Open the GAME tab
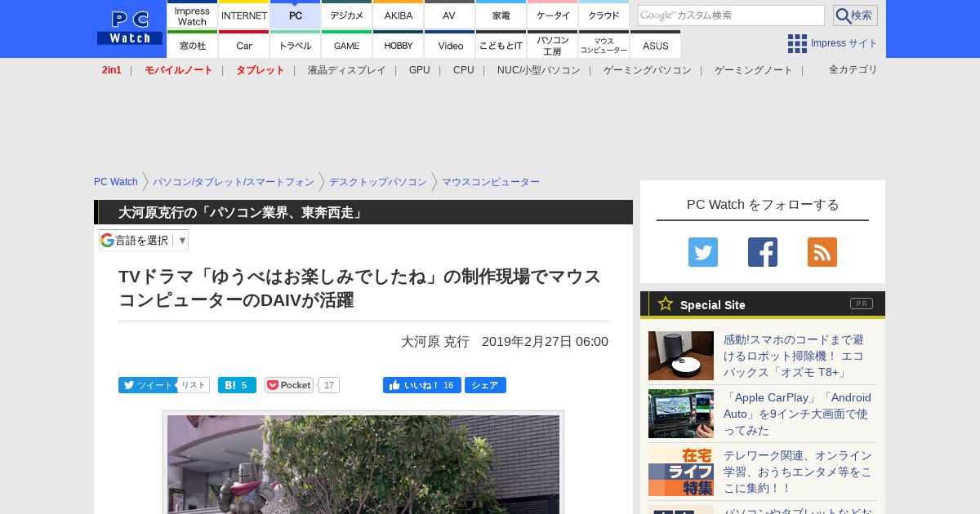The height and width of the screenshot is (514, 980). tap(347, 45)
